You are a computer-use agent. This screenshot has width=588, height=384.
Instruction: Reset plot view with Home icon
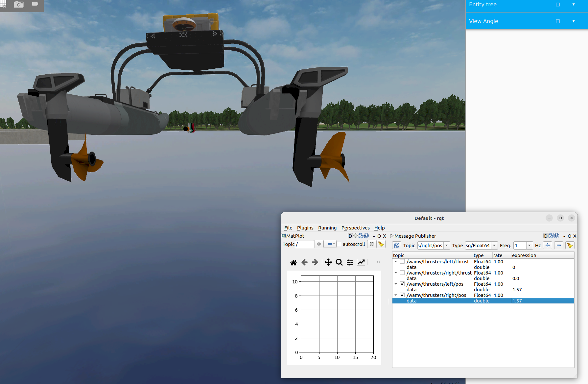pyautogui.click(x=294, y=262)
